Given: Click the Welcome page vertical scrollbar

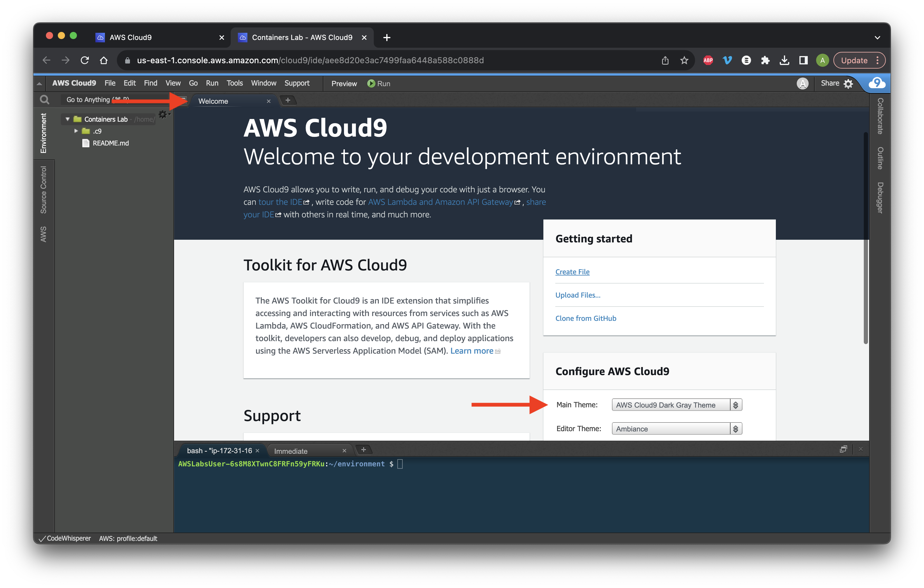Looking at the screenshot, I should pos(866,238).
